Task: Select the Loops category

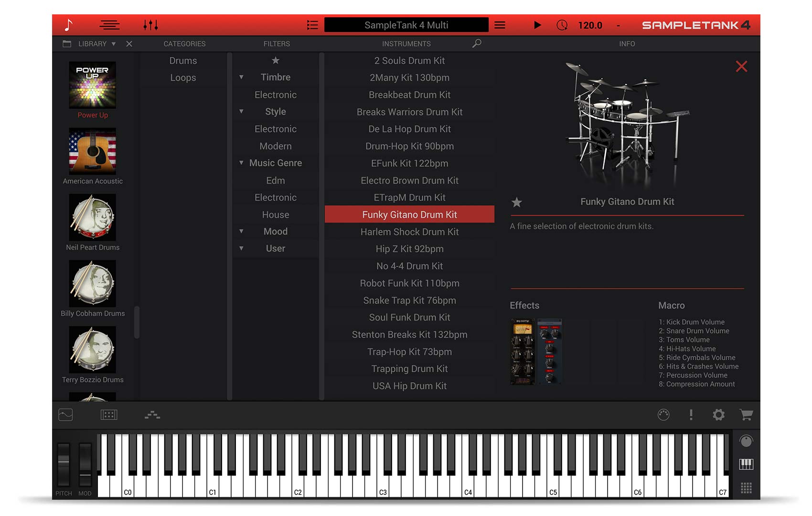Action: coord(183,78)
